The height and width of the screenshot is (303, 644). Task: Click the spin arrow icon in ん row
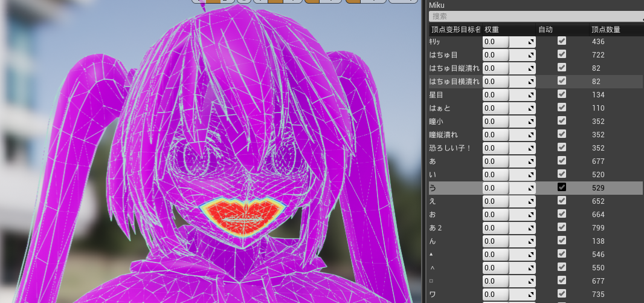532,241
